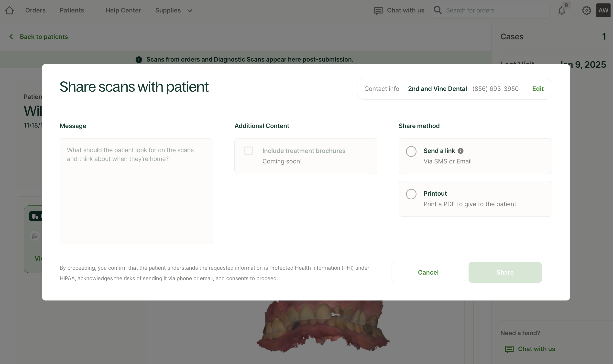Select the Send a link radio button
This screenshot has height=364, width=613.
click(411, 151)
